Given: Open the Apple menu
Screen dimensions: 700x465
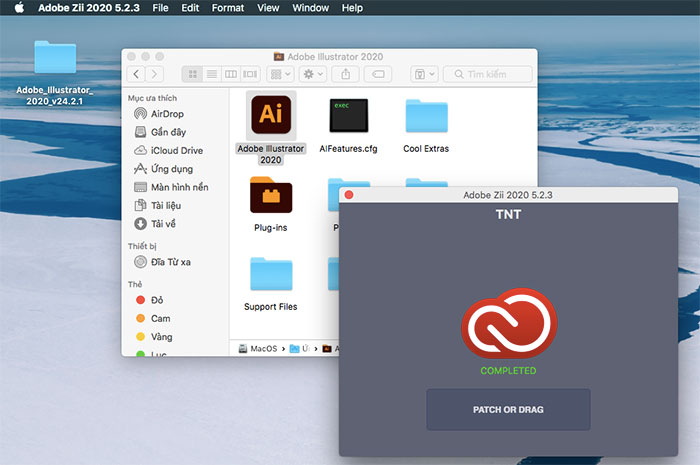Looking at the screenshot, I should (x=20, y=8).
